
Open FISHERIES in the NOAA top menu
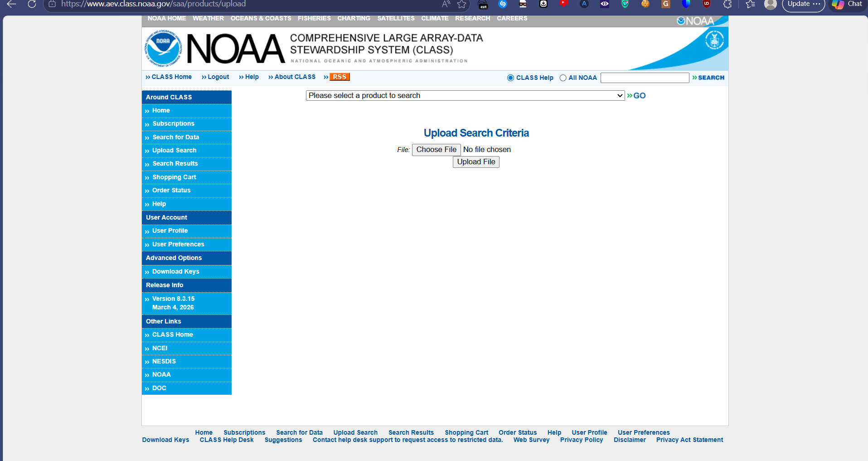[x=314, y=18]
